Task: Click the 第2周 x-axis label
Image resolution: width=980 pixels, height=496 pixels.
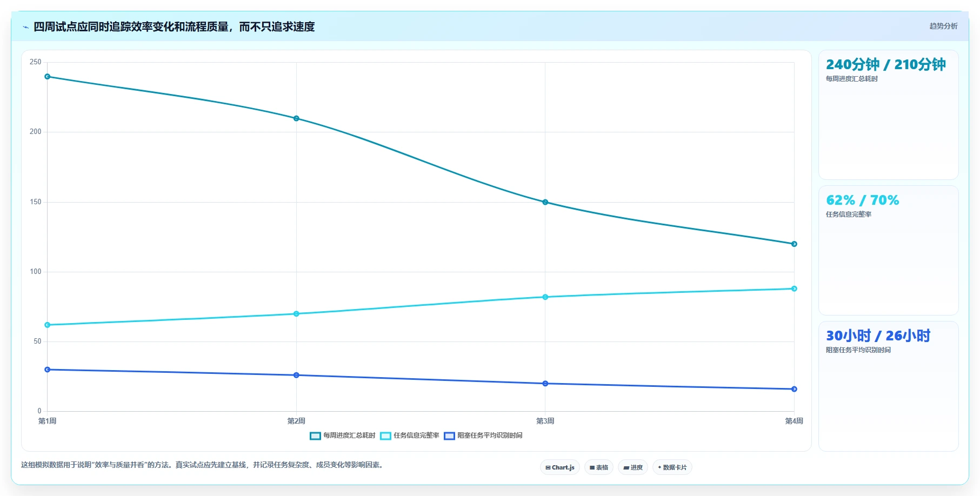Action: tap(296, 421)
